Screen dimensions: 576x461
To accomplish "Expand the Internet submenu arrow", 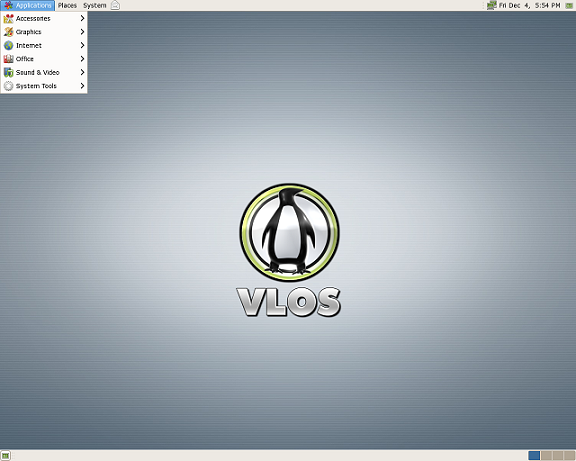I will click(82, 46).
